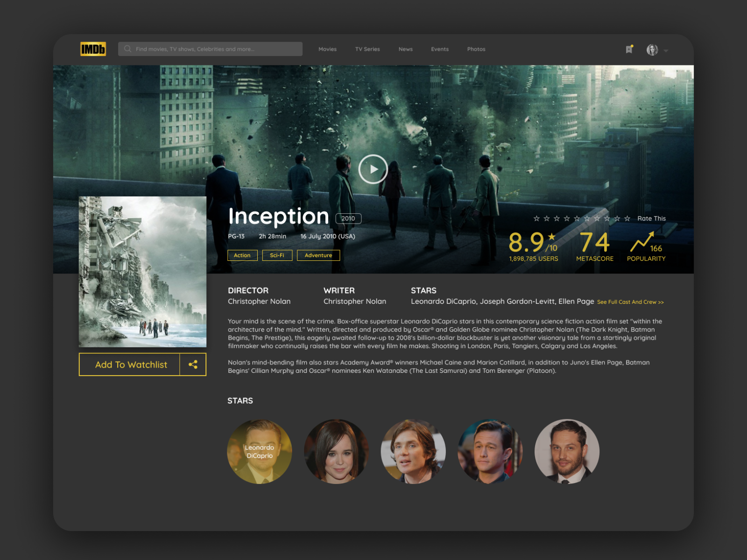Open the Movies menu
This screenshot has width=747, height=560.
327,49
